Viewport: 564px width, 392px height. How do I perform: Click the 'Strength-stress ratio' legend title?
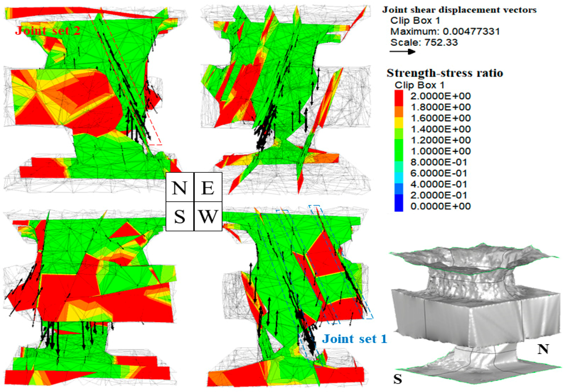(445, 73)
